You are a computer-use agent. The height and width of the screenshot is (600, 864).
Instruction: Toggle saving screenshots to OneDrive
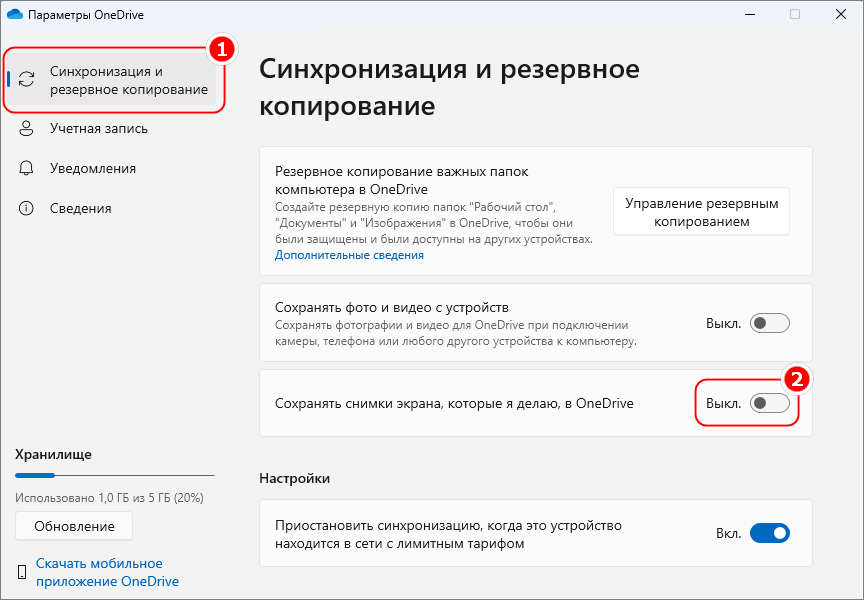click(770, 403)
